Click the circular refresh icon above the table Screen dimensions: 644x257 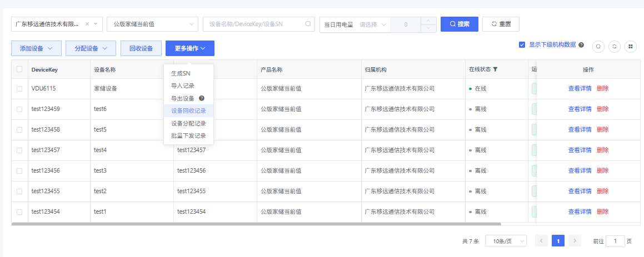(615, 47)
